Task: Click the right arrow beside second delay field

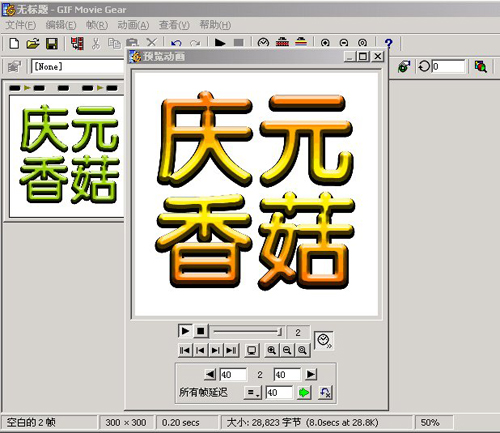Action: coord(310,374)
